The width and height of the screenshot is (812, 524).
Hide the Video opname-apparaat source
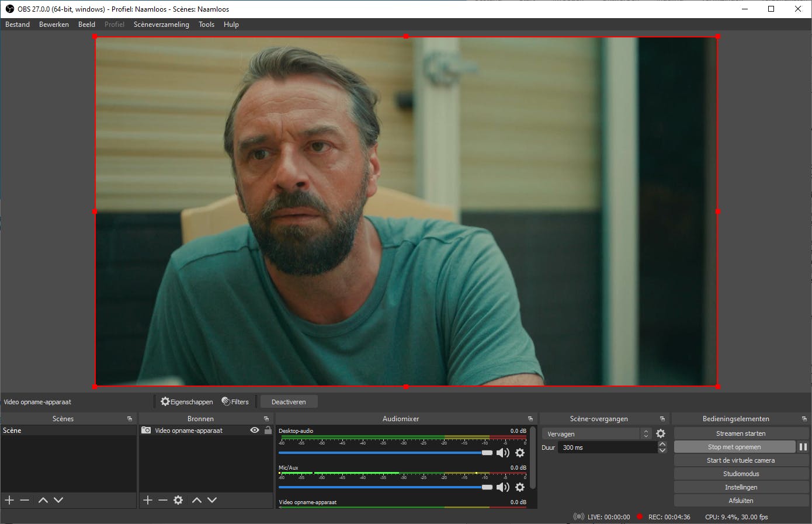[255, 430]
